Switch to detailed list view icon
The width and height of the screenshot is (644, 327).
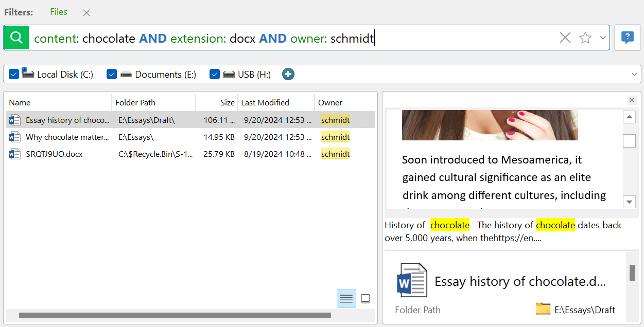point(346,299)
